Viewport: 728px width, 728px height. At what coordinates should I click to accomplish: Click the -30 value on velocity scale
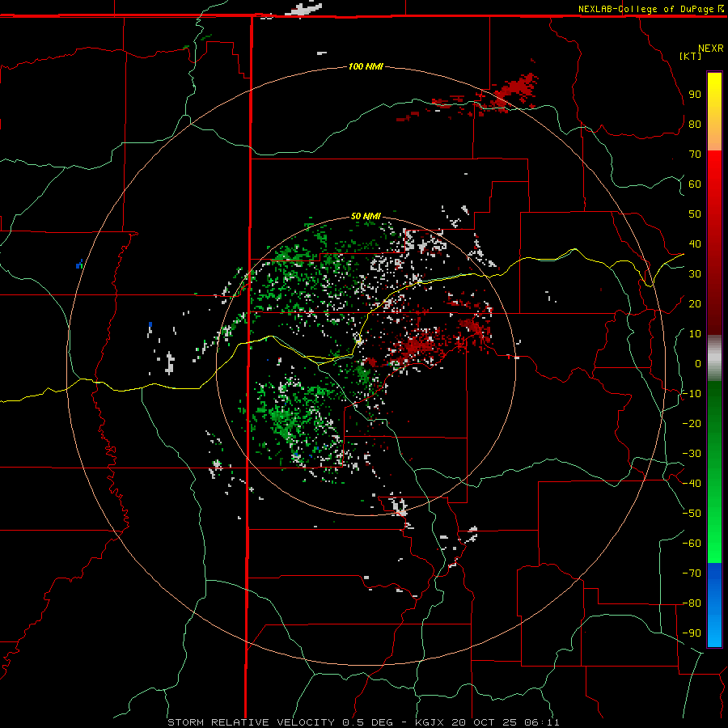click(x=692, y=454)
